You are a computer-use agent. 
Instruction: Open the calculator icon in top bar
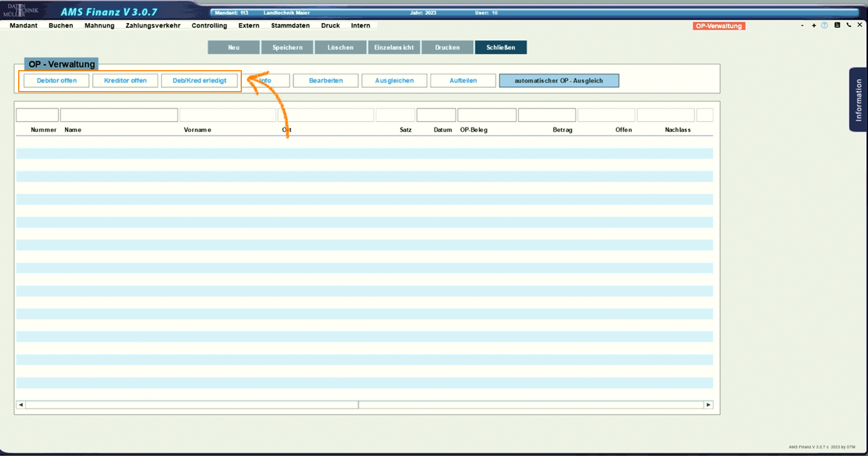(837, 25)
